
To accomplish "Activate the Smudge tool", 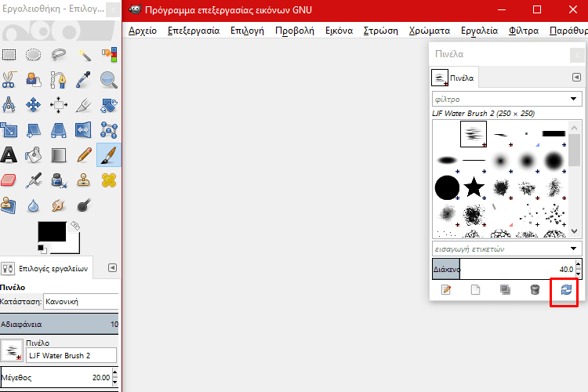I will tap(59, 205).
